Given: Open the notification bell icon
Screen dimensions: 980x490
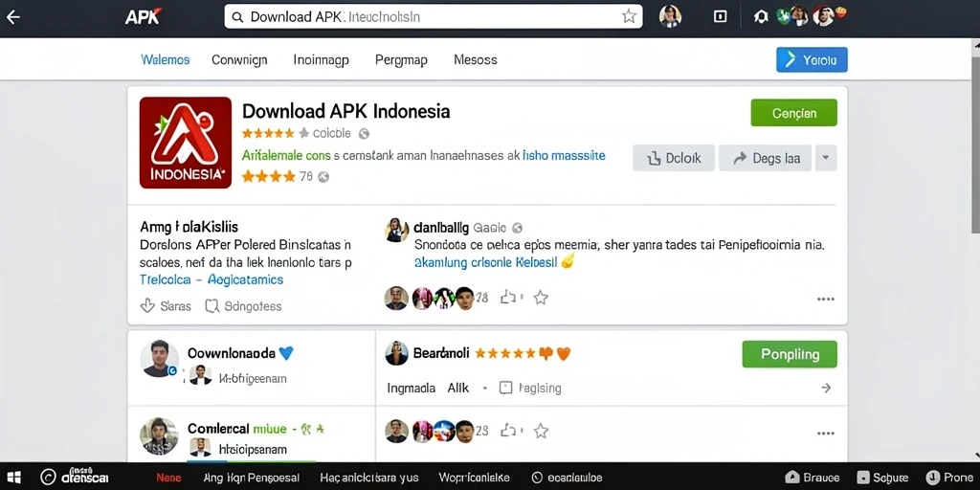Looking at the screenshot, I should click(761, 17).
